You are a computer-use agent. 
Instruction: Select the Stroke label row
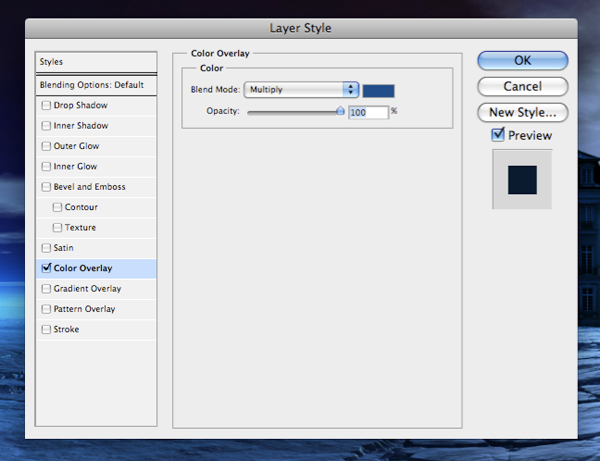click(96, 329)
